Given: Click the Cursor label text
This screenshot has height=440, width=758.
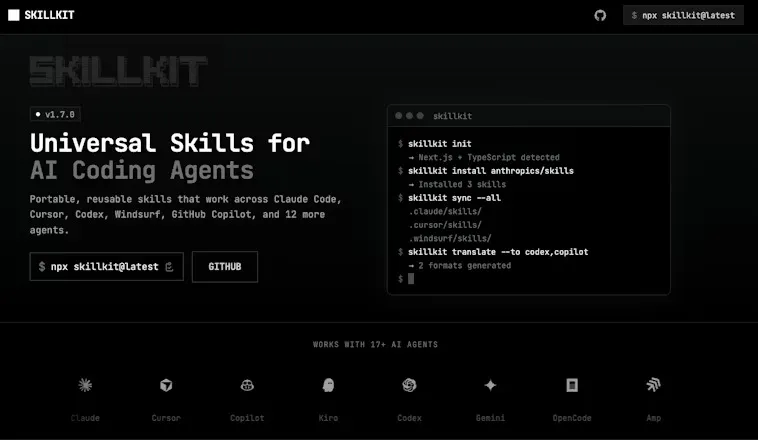Looking at the screenshot, I should 166,418.
